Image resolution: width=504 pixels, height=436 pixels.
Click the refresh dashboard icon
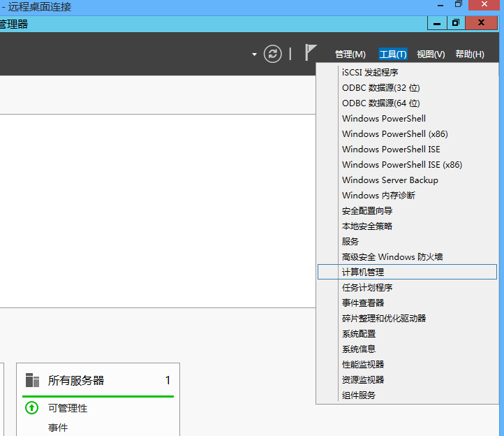272,54
